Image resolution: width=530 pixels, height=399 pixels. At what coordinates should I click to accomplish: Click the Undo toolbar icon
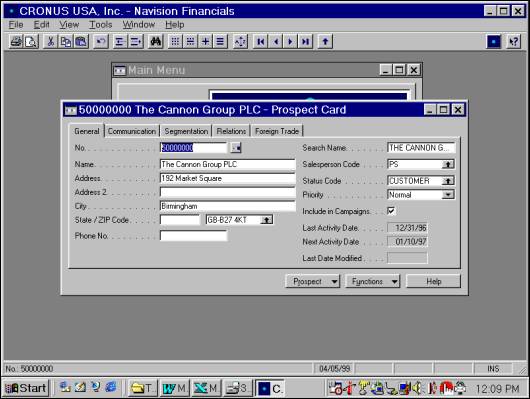101,42
